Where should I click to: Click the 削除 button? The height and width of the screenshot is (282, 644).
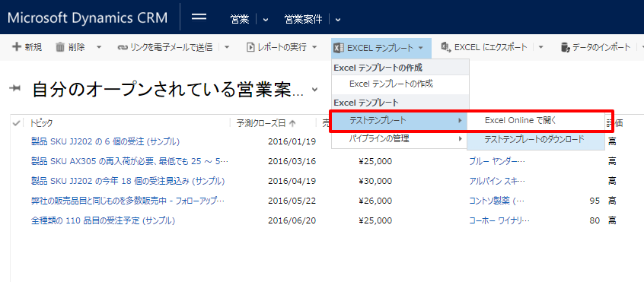(x=70, y=47)
